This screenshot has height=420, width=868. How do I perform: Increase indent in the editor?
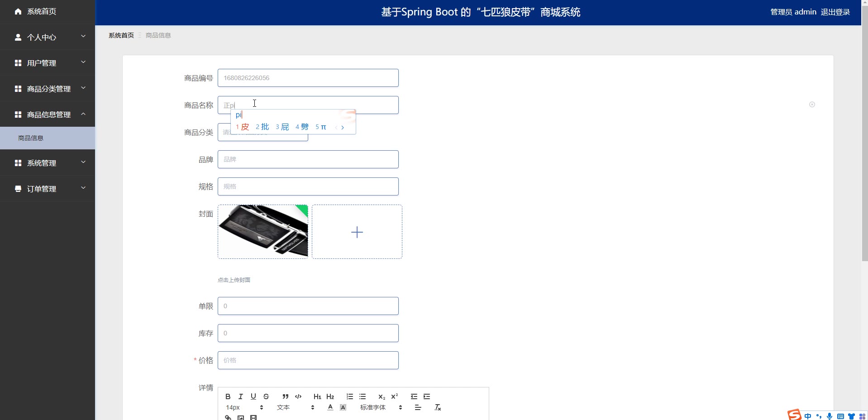(x=427, y=396)
